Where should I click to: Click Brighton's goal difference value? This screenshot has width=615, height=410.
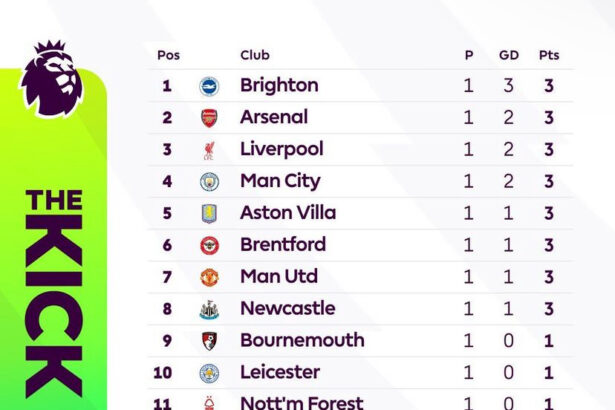[509, 86]
